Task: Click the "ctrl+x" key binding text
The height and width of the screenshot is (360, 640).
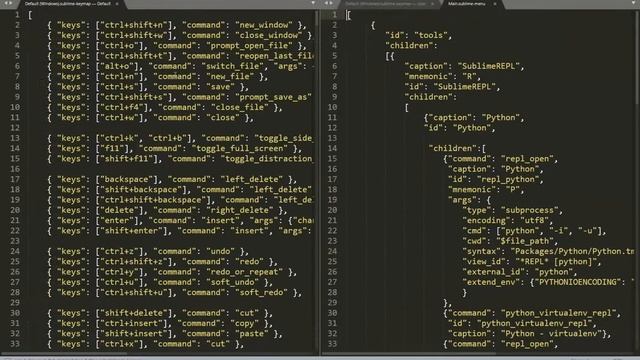Action: [x=119, y=344]
